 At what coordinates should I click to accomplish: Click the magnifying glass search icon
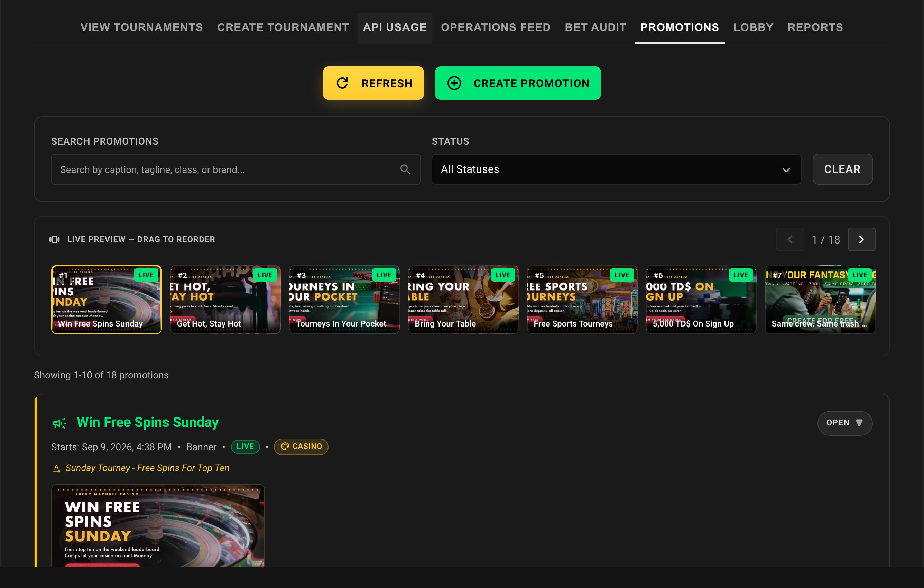point(405,169)
